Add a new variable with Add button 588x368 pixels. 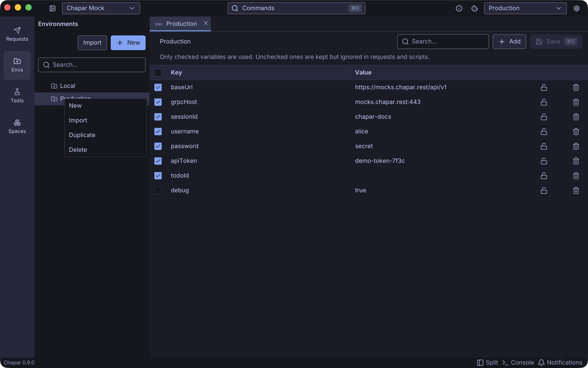[x=509, y=42]
